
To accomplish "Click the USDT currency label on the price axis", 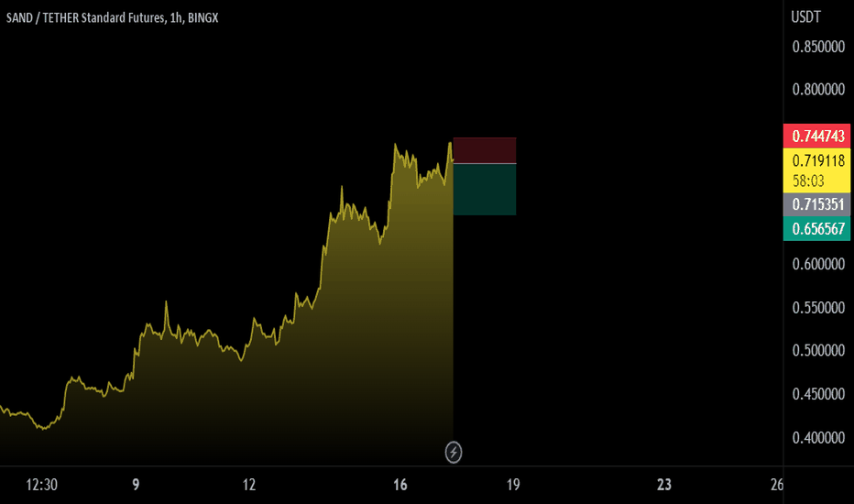I will [805, 16].
